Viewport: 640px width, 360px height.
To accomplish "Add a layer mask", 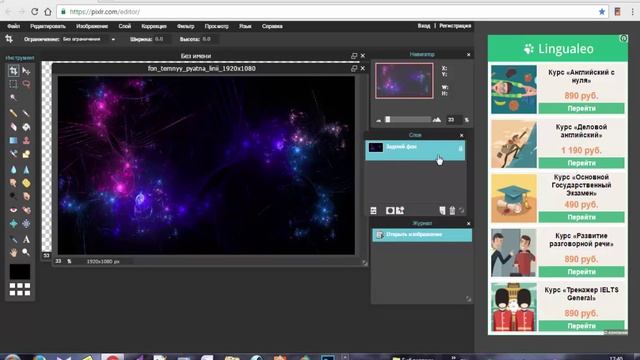I will click(390, 211).
